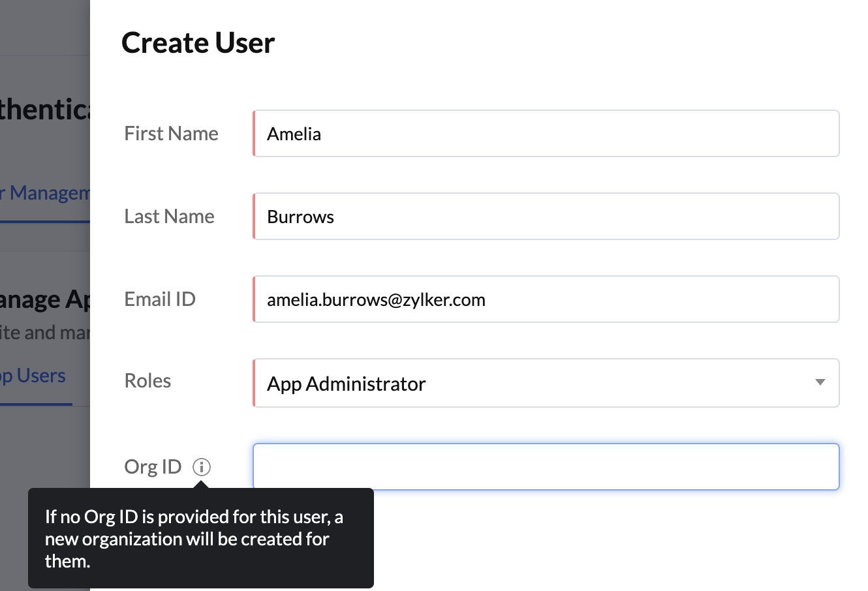This screenshot has width=868, height=591.
Task: Click inside the Last Name field
Action: point(546,216)
